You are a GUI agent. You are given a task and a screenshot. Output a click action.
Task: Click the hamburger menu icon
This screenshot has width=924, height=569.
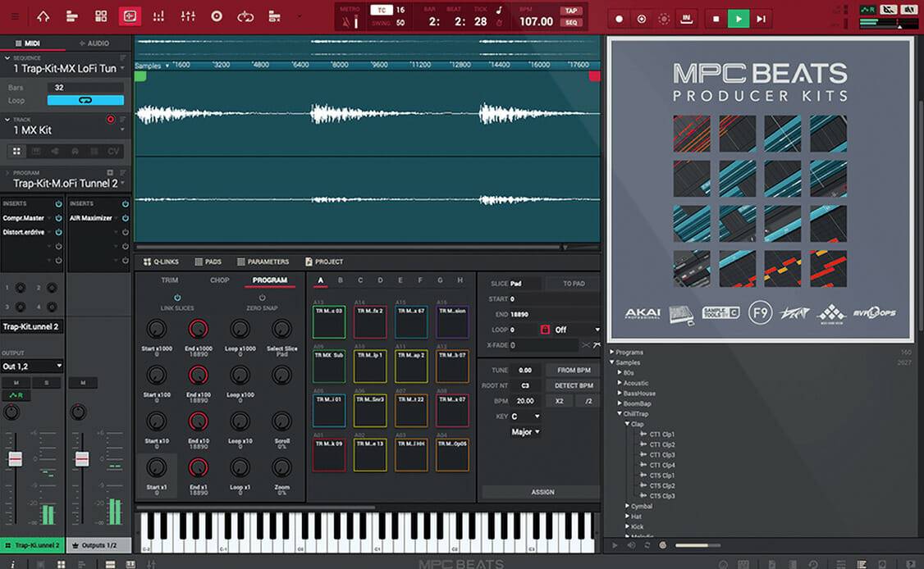pyautogui.click(x=13, y=16)
